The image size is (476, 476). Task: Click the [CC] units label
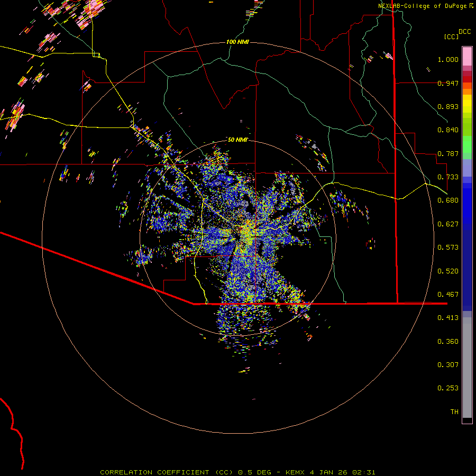point(452,36)
